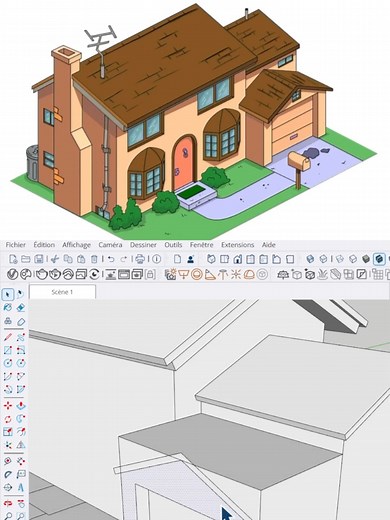Select the Tape Measure tool

[8, 461]
